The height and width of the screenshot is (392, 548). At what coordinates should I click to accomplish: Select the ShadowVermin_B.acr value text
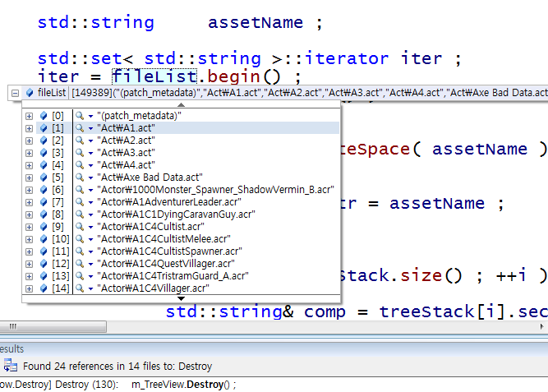click(x=215, y=190)
